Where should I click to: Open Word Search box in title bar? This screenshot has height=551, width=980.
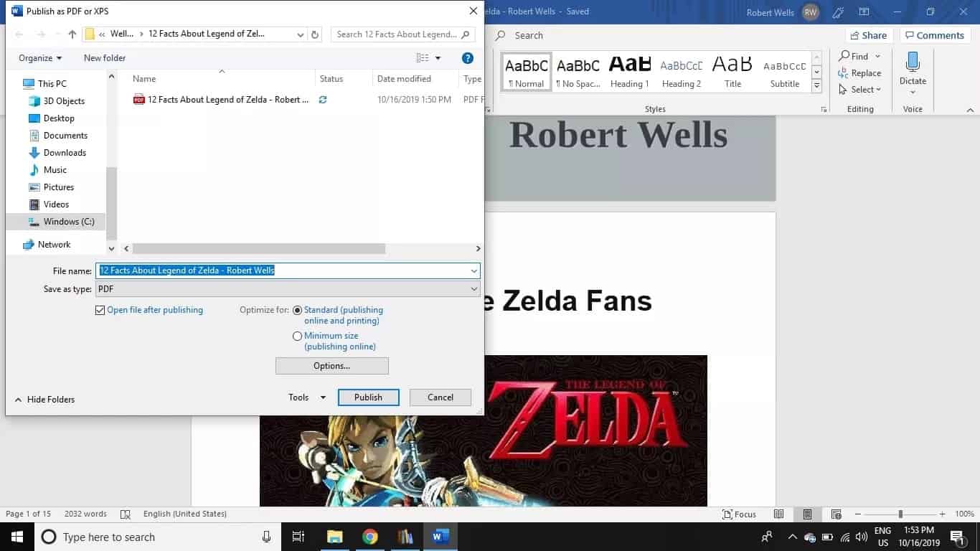point(529,35)
